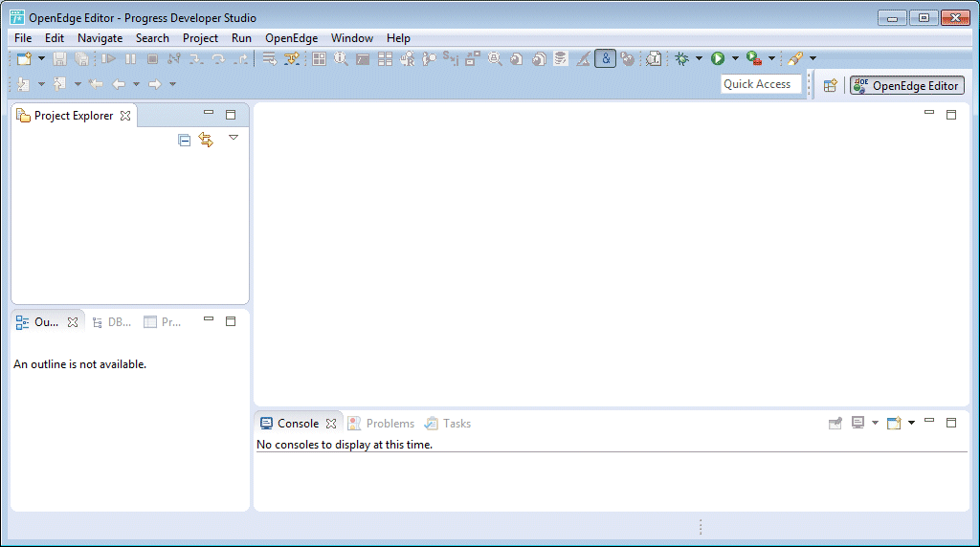Click the info magnifier toolbar icon

tap(341, 58)
